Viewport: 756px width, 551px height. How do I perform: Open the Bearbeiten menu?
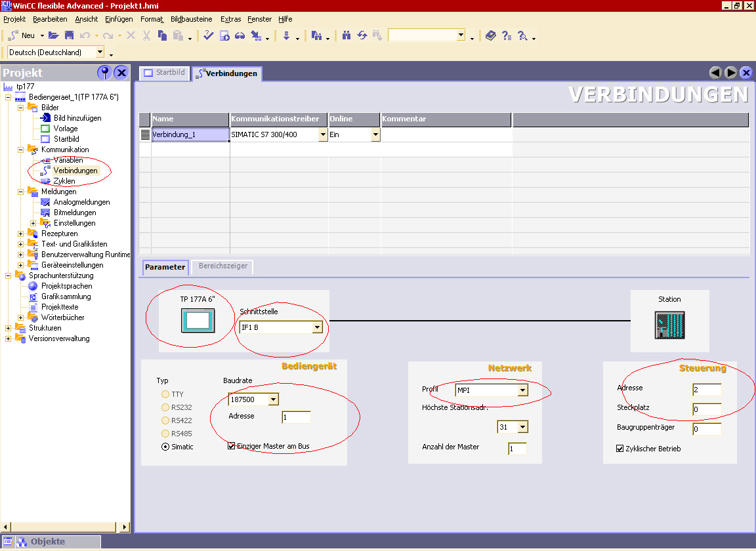point(50,19)
